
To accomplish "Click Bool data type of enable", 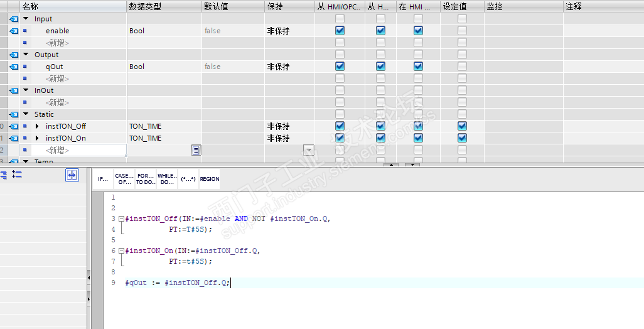I will tap(137, 31).
